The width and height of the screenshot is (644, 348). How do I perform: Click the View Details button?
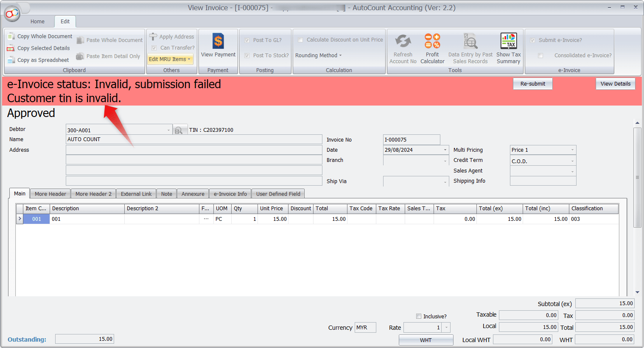616,84
